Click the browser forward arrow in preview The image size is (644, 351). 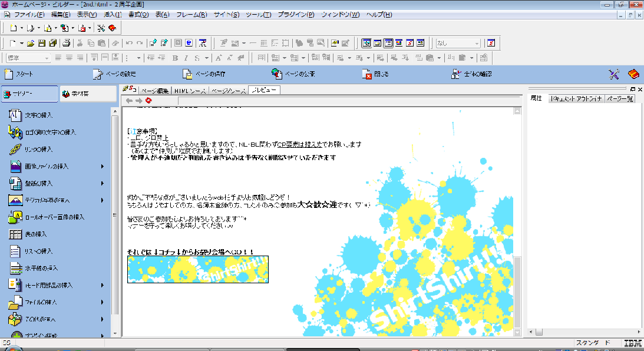[139, 101]
